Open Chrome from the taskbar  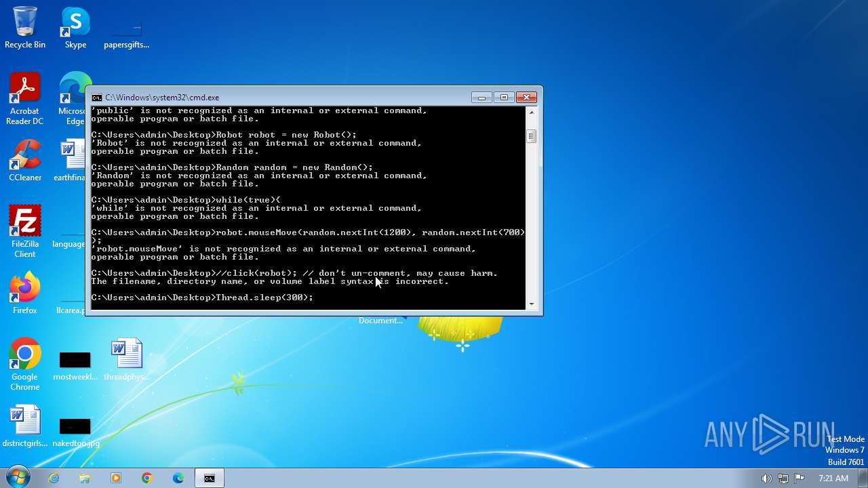147,478
